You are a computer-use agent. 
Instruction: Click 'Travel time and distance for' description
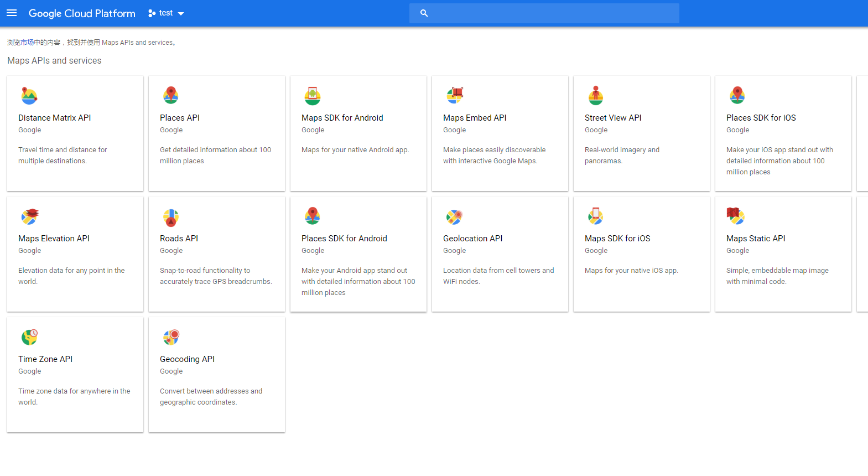click(63, 150)
